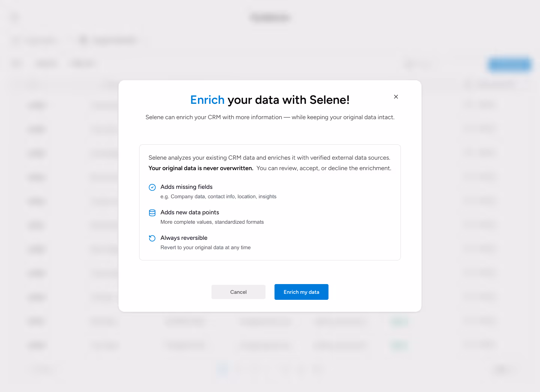This screenshot has height=392, width=540.
Task: Expand the Filters dropdown in the toolbar
Action: click(46, 63)
